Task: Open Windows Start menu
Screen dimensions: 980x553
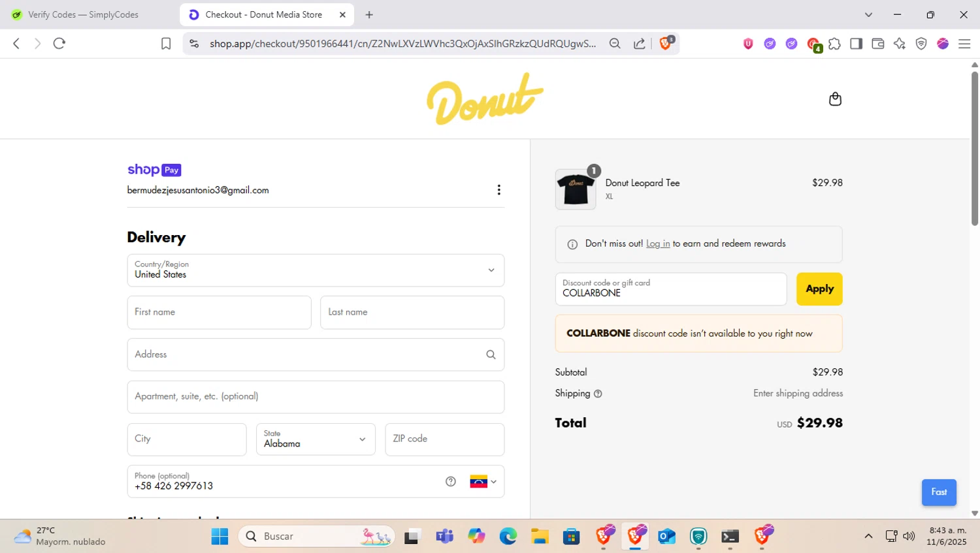Action: click(x=220, y=537)
